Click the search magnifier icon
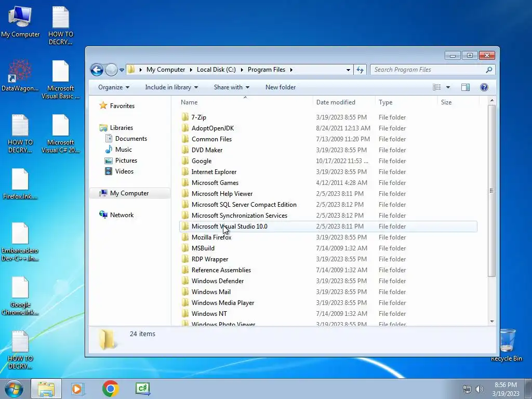 click(x=489, y=70)
